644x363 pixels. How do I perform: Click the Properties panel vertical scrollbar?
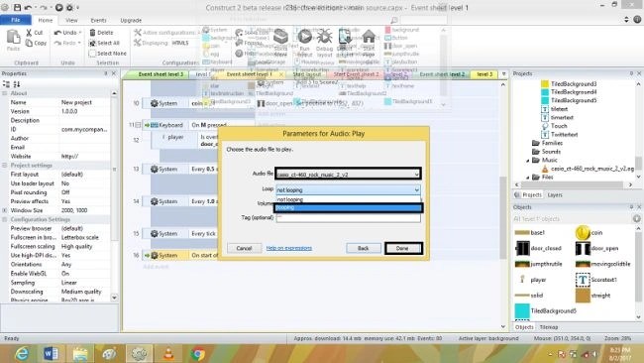114,195
